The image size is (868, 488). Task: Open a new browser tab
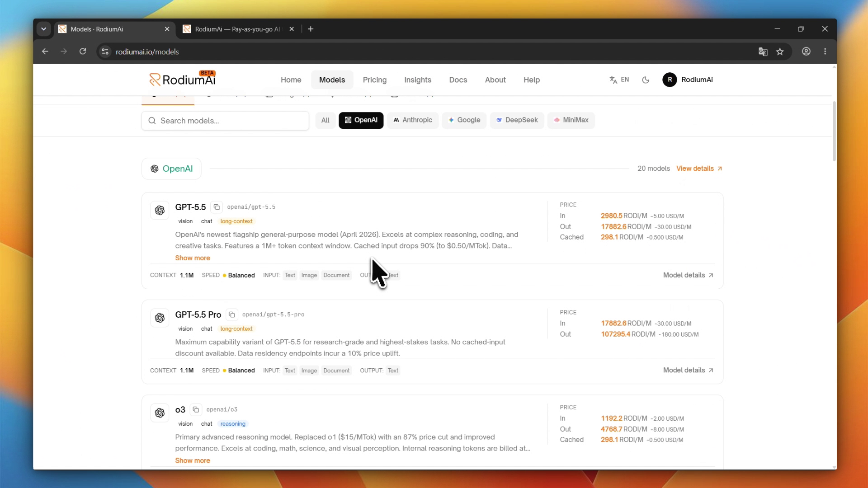tap(311, 29)
